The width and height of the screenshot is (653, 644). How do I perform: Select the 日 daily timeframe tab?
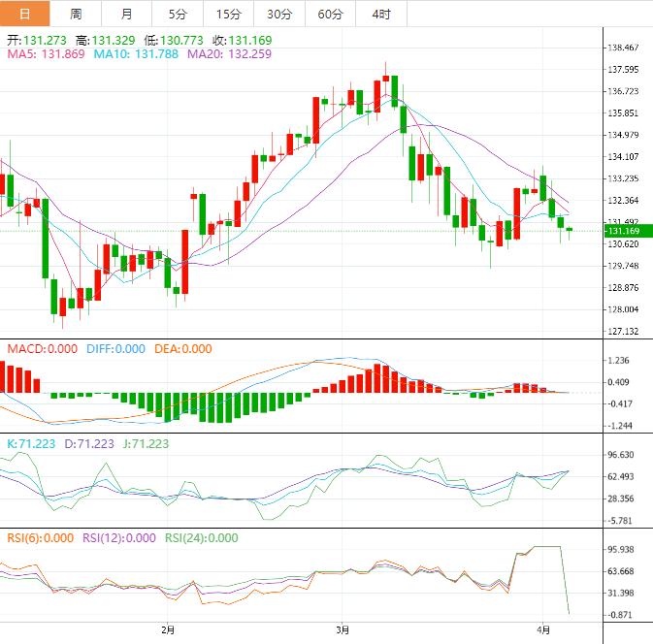25,14
